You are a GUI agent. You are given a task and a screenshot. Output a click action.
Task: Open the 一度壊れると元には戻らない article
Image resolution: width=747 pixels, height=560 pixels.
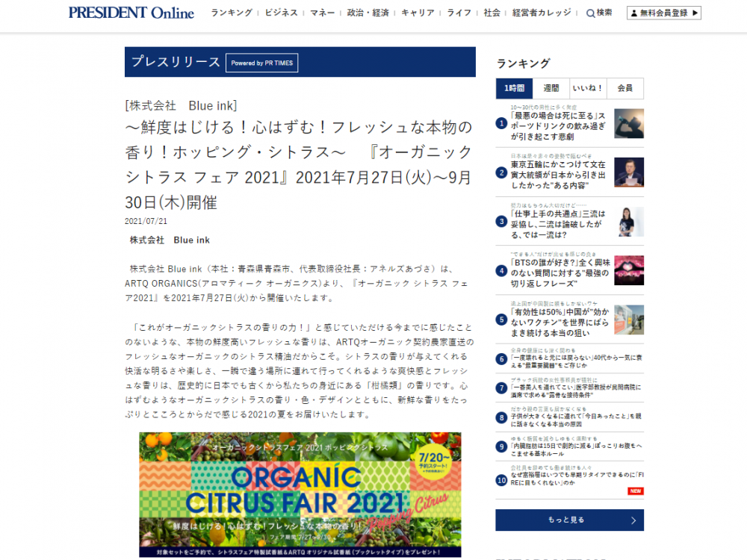577,361
